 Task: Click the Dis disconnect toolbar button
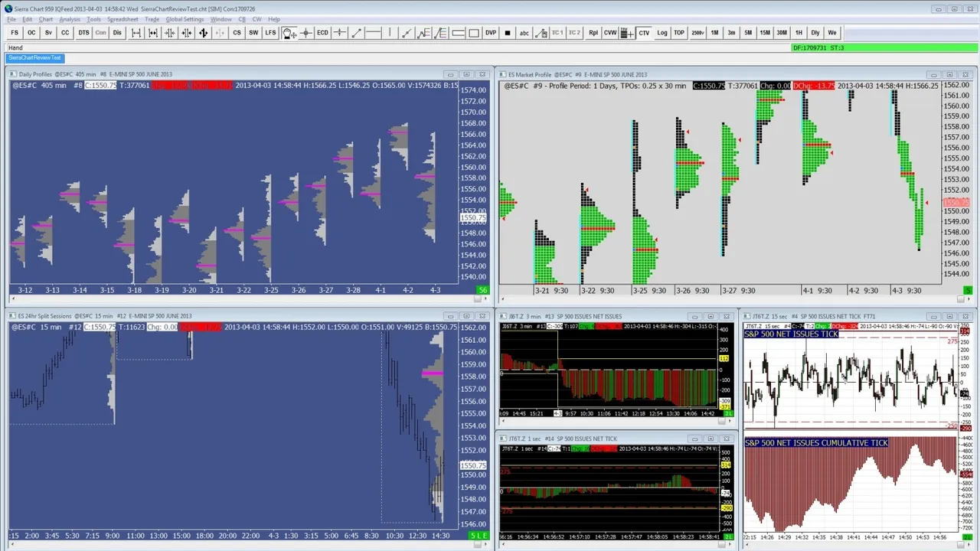[x=117, y=33]
